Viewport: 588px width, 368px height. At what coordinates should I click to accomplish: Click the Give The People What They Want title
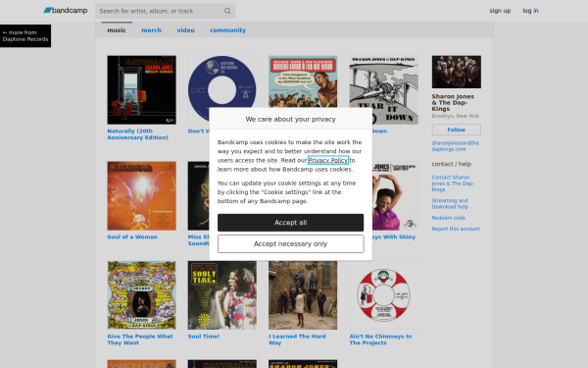coord(140,340)
